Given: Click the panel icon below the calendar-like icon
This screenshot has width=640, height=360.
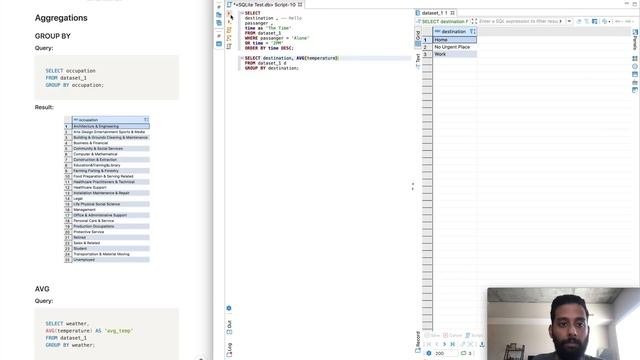Looking at the screenshot, I should (x=635, y=82).
